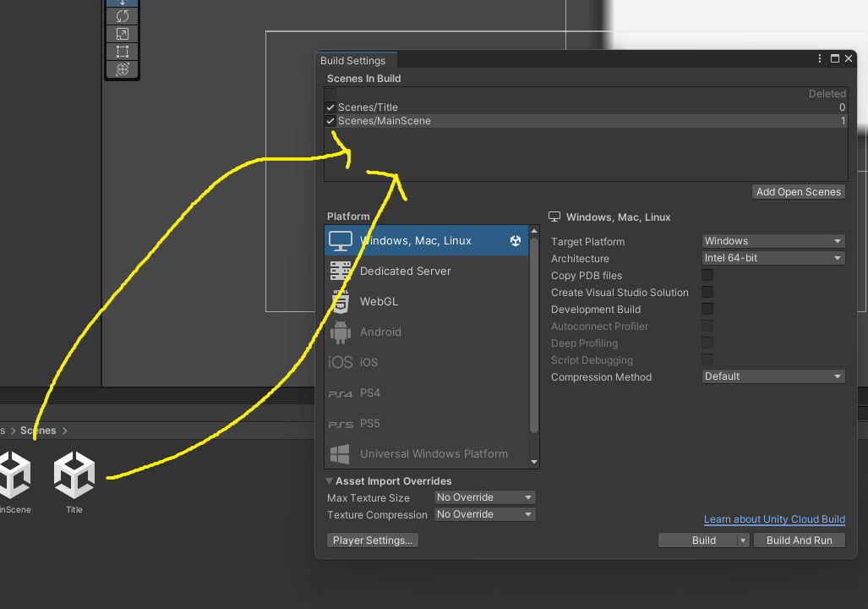Click the 'Scenes In Build' heading
This screenshot has height=609, width=868.
coord(363,79)
